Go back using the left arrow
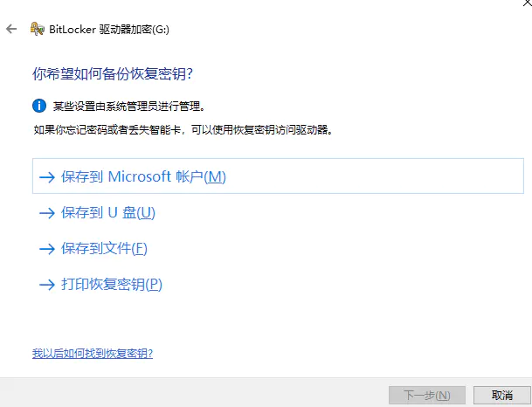This screenshot has height=407, width=532. tap(11, 29)
